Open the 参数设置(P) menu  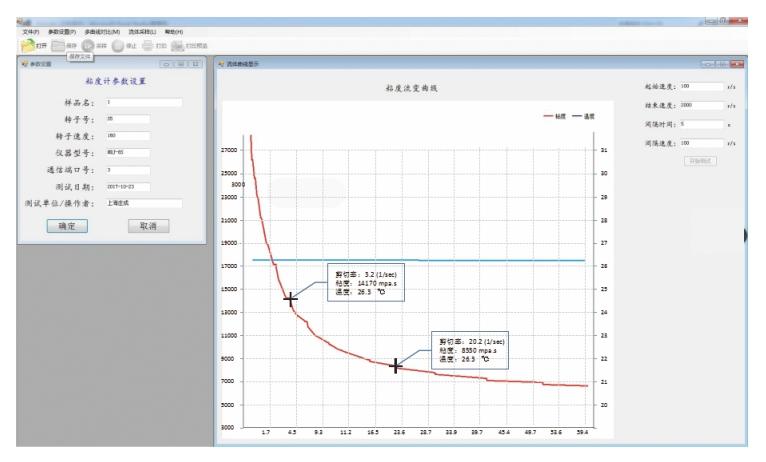[62, 32]
